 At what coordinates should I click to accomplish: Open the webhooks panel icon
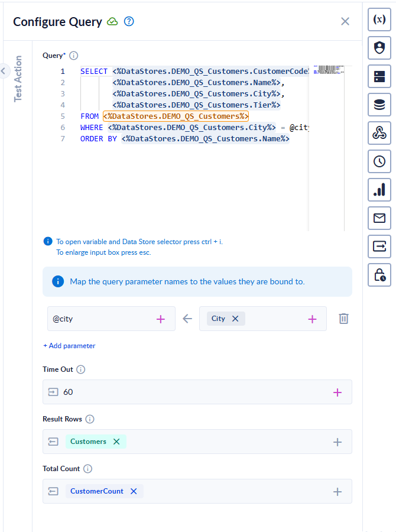(379, 133)
